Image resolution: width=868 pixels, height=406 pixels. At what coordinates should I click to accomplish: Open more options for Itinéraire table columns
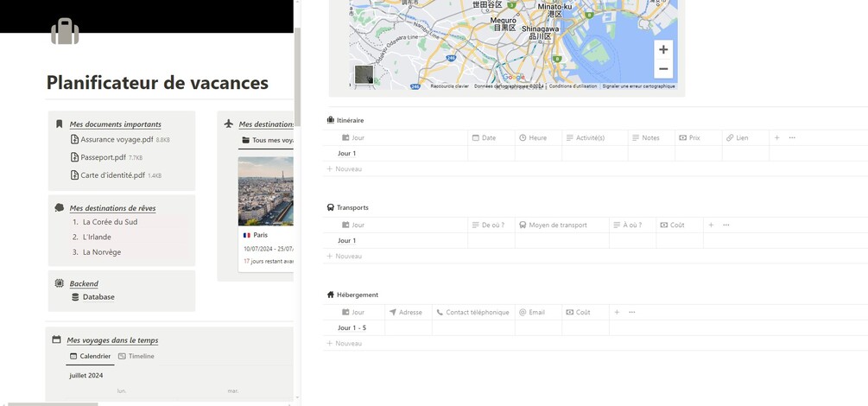[x=792, y=137]
